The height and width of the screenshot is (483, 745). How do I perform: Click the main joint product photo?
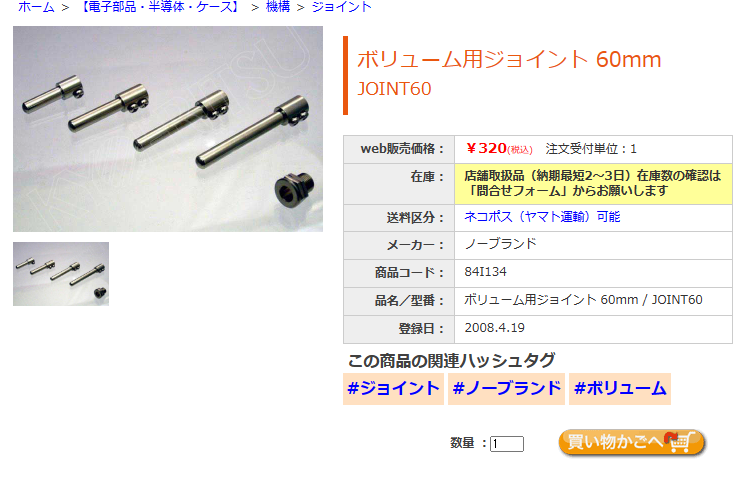coord(168,129)
